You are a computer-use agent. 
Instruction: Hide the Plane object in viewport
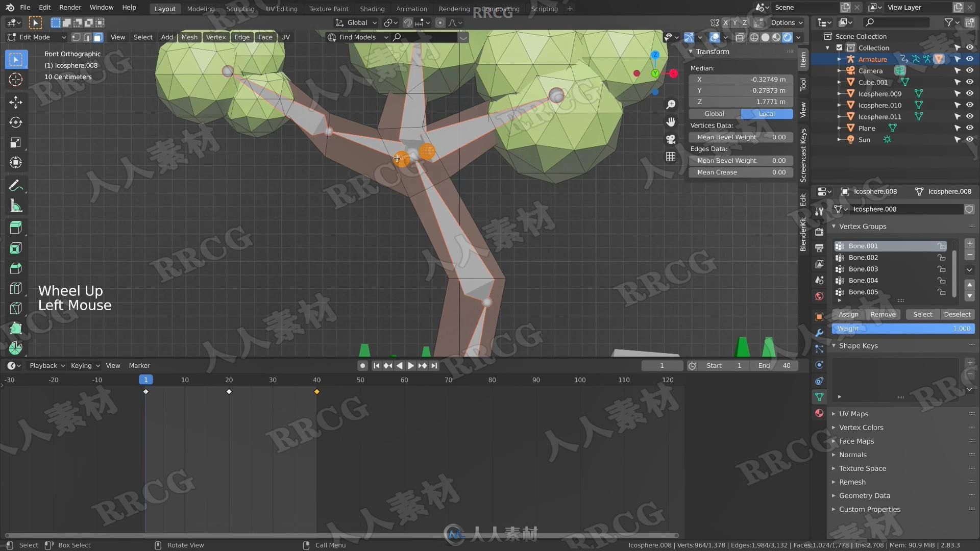coord(970,128)
